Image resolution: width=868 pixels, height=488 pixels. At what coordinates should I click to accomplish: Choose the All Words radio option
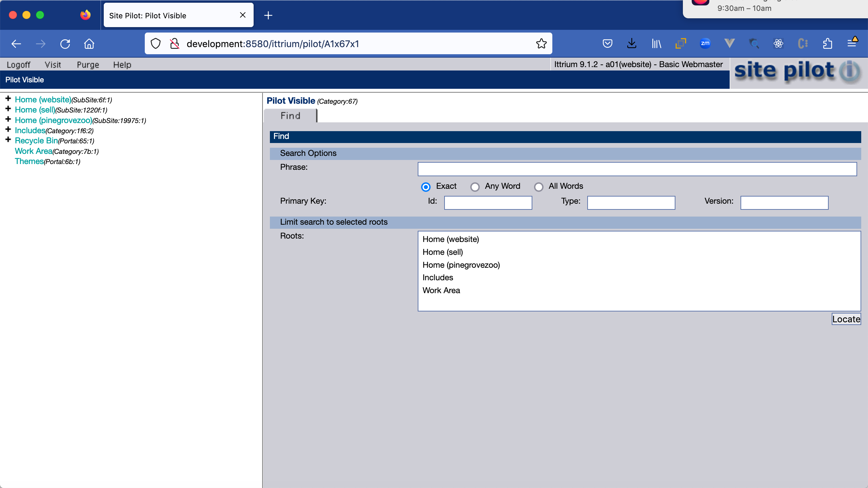pyautogui.click(x=538, y=187)
